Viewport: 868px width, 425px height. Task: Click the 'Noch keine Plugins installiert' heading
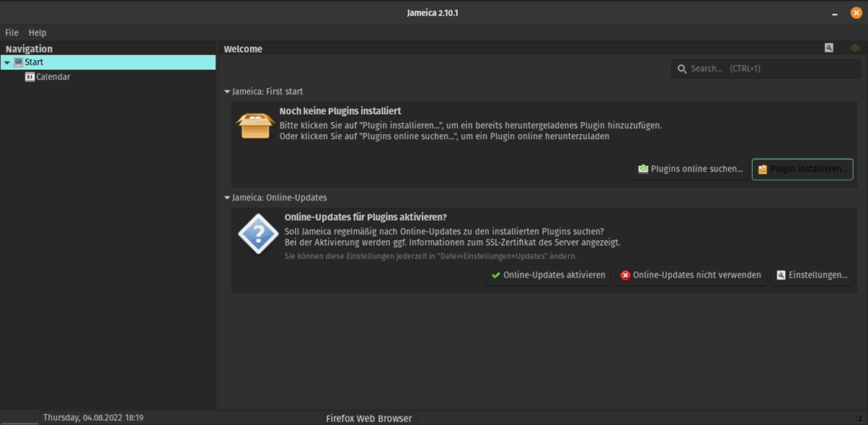tap(340, 111)
